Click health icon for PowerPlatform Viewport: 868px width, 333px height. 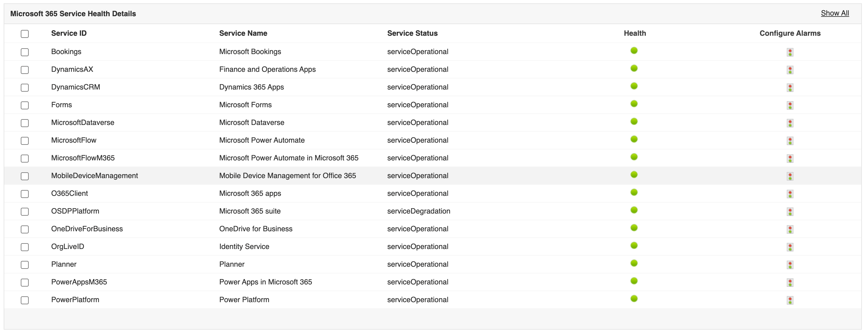634,298
